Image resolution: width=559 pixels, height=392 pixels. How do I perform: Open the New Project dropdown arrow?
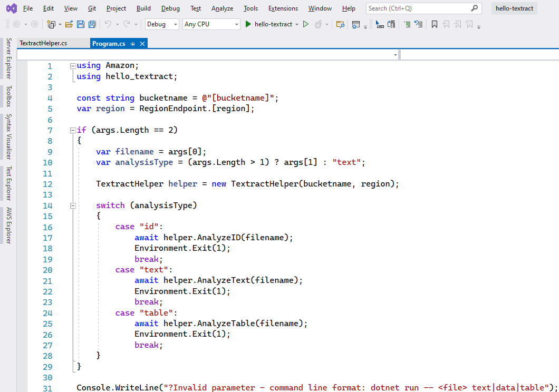click(60, 24)
